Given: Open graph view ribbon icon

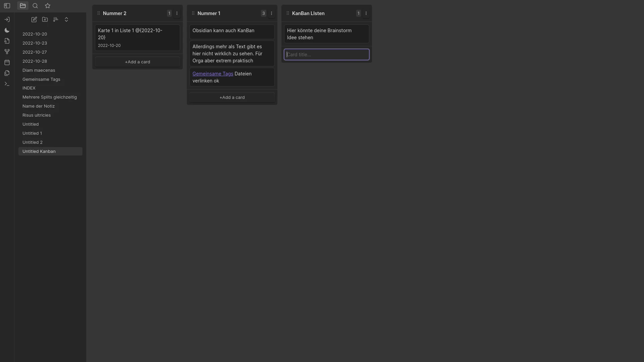Looking at the screenshot, I should point(7,52).
